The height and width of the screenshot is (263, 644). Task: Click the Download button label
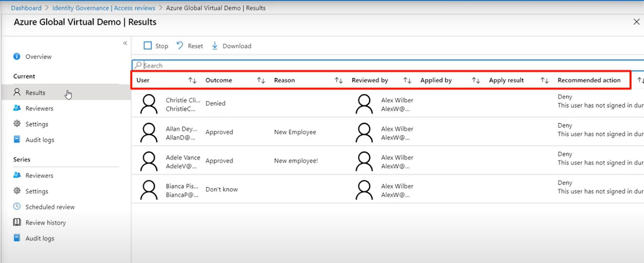coord(237,46)
